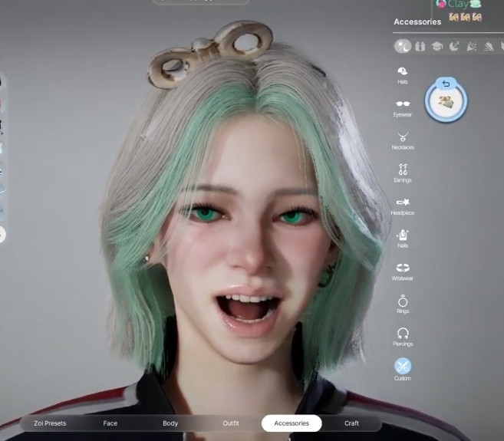This screenshot has width=504, height=441.
Task: Select the Headpiece category
Action: tap(403, 204)
